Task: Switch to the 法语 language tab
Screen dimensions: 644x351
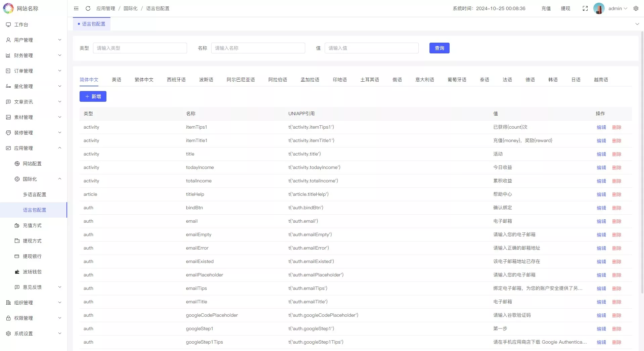Action: (507, 80)
